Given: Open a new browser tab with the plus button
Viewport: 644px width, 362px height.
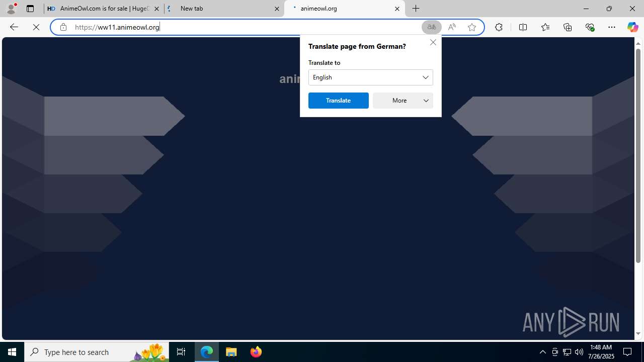Looking at the screenshot, I should coord(416,9).
